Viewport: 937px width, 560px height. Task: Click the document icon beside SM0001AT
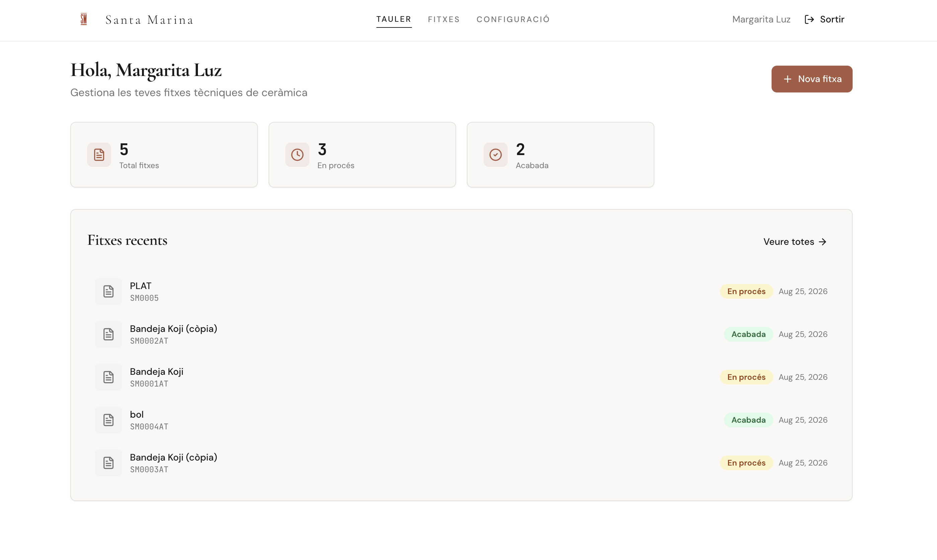click(x=108, y=377)
